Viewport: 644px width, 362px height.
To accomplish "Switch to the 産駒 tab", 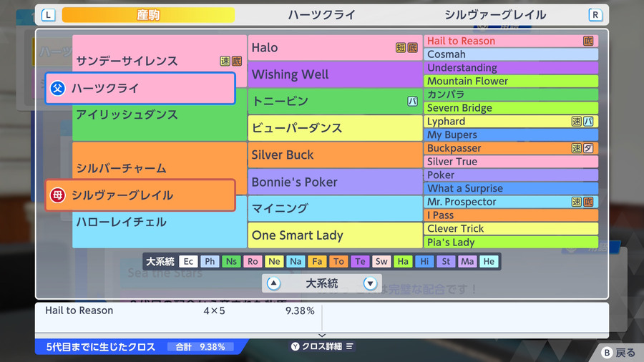I will [x=148, y=15].
